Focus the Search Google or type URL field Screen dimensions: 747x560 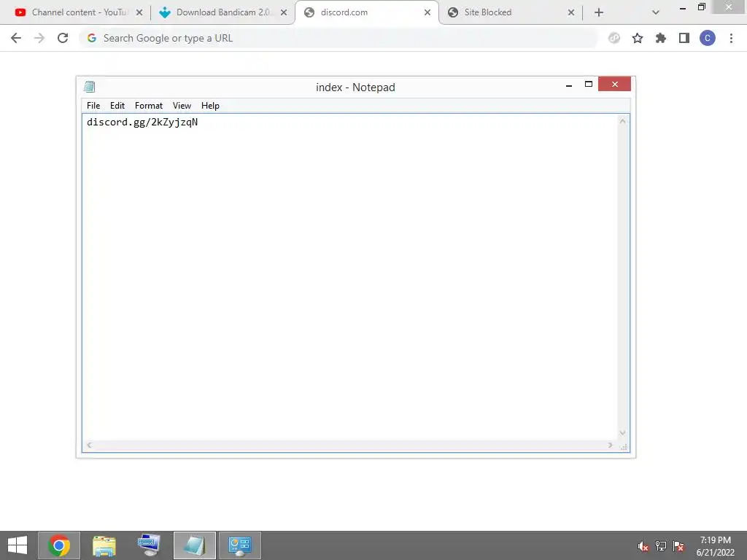tap(338, 38)
